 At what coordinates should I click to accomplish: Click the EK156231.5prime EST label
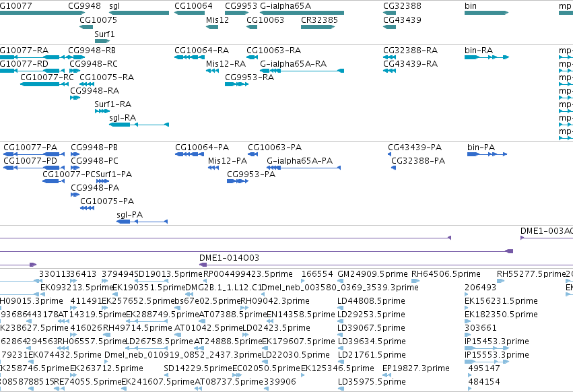coord(501,301)
